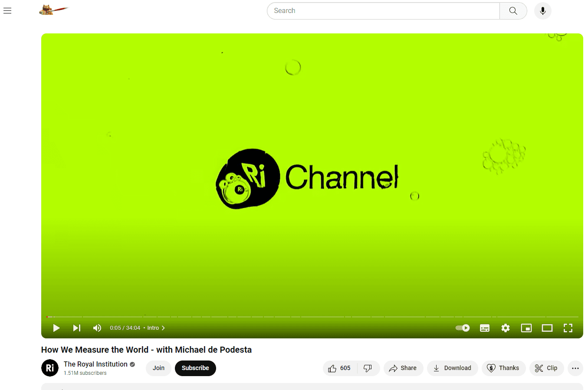
Task: Open The Royal Institution channel name link
Action: pyautogui.click(x=95, y=364)
